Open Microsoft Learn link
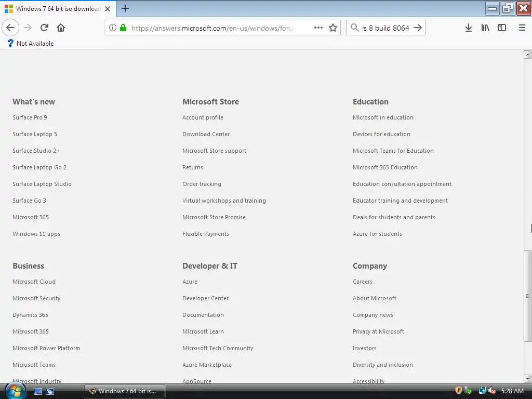The height and width of the screenshot is (399, 532). pyautogui.click(x=203, y=331)
